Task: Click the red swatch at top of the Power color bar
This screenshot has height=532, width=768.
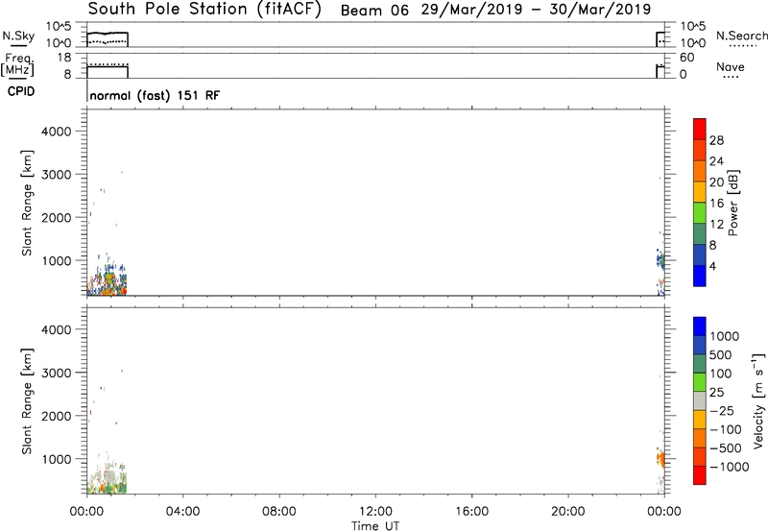Action: (x=700, y=130)
